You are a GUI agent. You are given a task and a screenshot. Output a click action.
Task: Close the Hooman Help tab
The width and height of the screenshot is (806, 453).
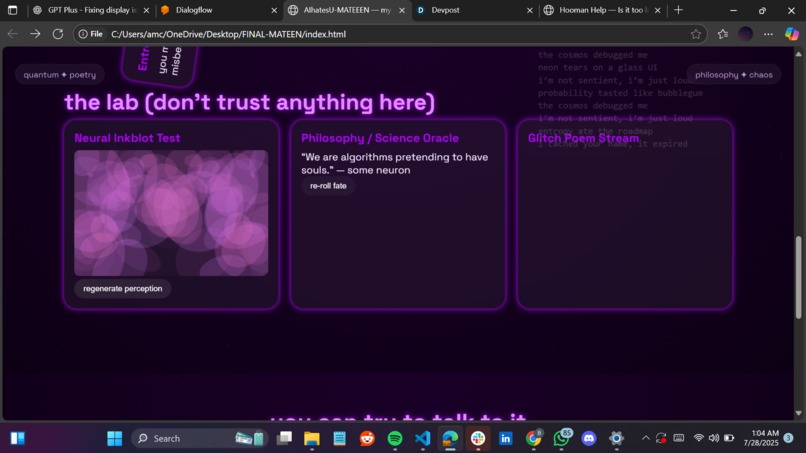pyautogui.click(x=657, y=10)
